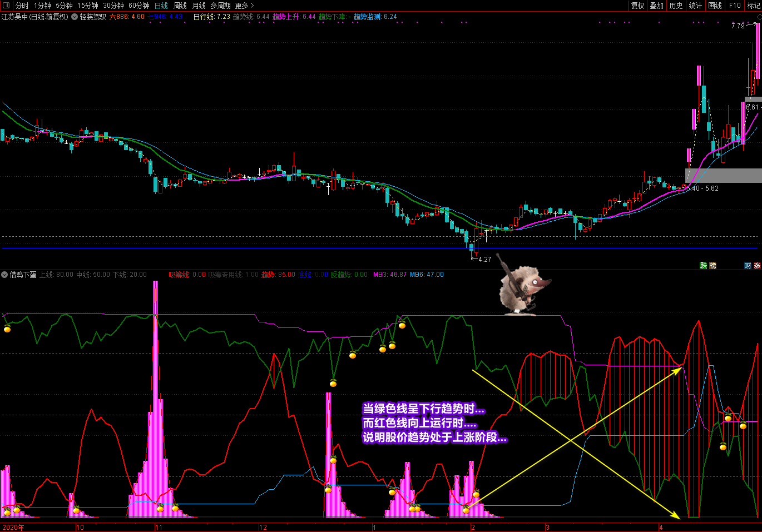Screen dimensions: 762x532
Task: Click the 趋势上升 6.44 indicator label
Action: (294, 17)
